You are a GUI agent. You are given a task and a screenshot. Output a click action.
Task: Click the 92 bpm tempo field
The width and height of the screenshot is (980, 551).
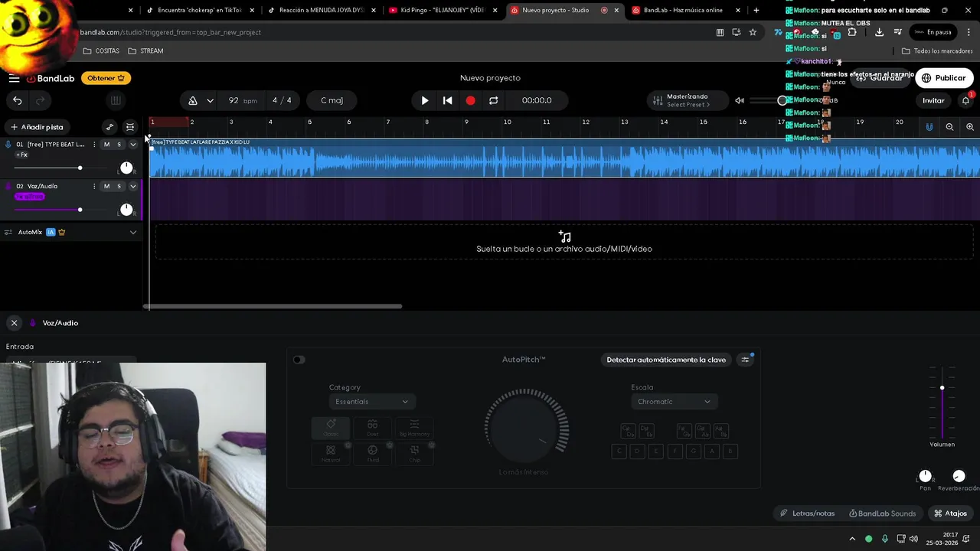pos(242,100)
